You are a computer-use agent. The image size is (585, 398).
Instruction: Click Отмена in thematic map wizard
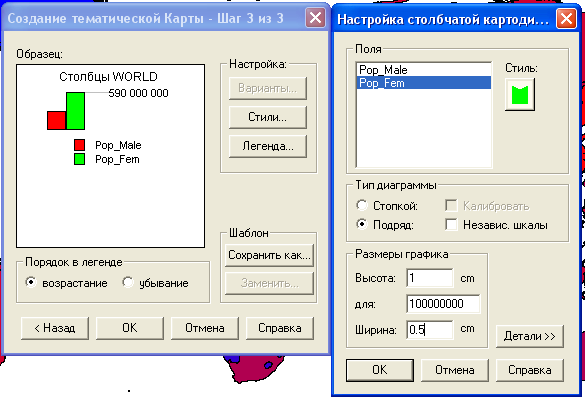(205, 328)
